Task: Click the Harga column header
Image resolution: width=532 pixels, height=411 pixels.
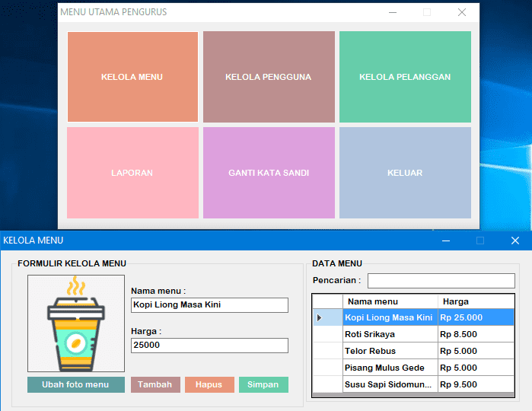Action: [x=476, y=301]
